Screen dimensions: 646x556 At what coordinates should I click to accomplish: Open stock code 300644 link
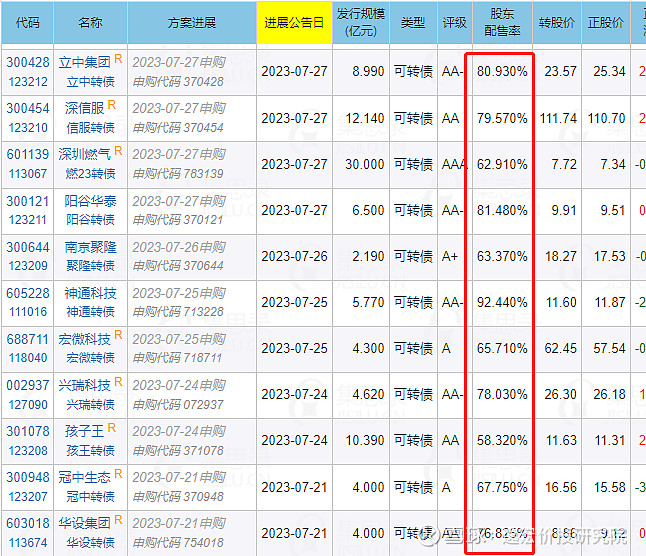click(x=28, y=247)
